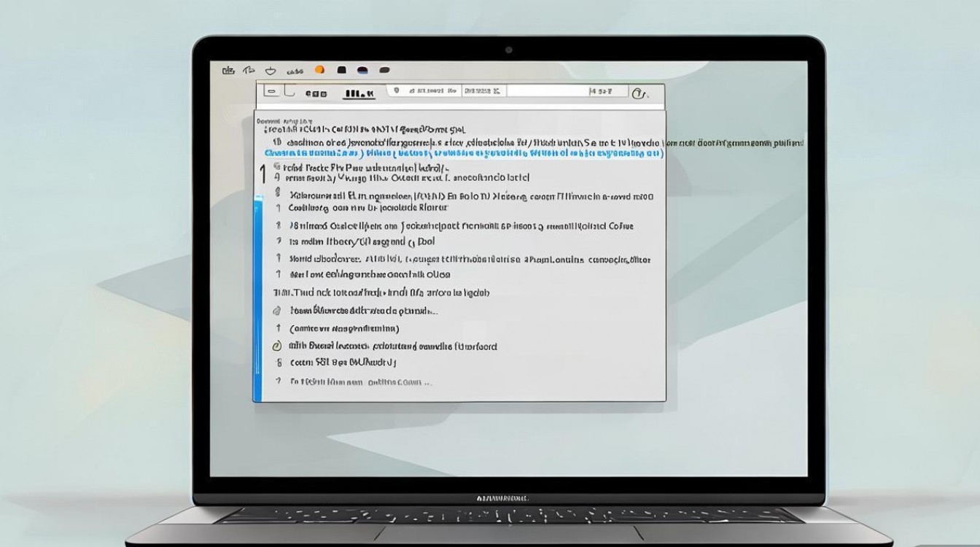Screen dimensions: 980x547
Task: Click the shield icon in the address bar
Action: pyautogui.click(x=396, y=91)
